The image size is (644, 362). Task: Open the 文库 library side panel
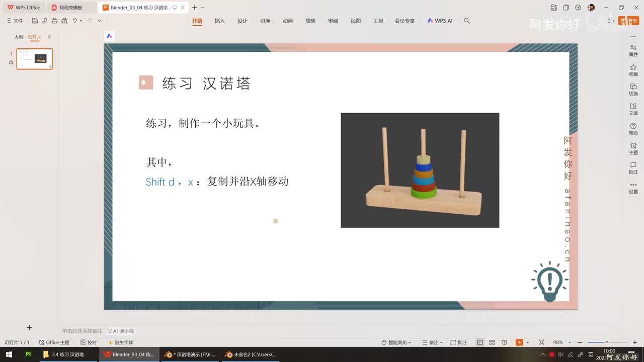[x=633, y=109]
